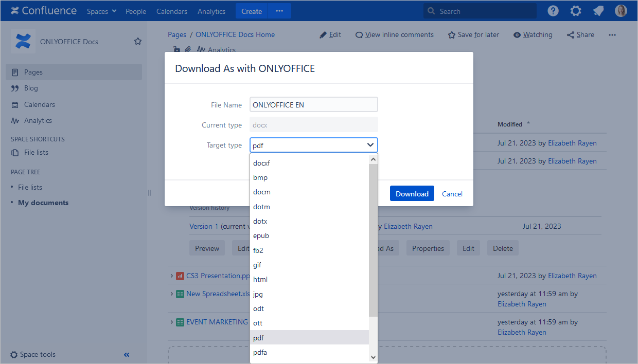The width and height of the screenshot is (638, 364).
Task: Collapse the left sidebar
Action: point(126,354)
